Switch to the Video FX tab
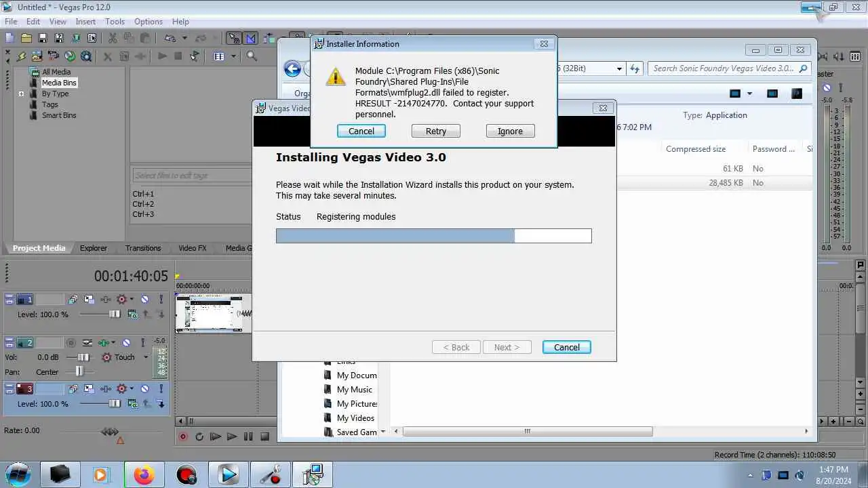Screen dimensions: 868x488 click(193, 248)
